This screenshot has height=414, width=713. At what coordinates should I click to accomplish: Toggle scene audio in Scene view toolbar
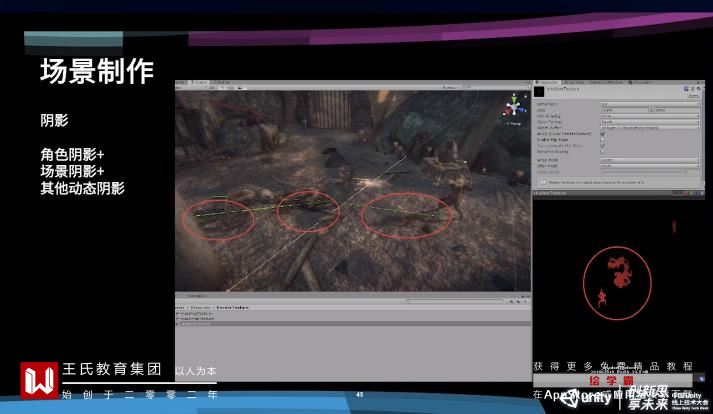pyautogui.click(x=231, y=87)
